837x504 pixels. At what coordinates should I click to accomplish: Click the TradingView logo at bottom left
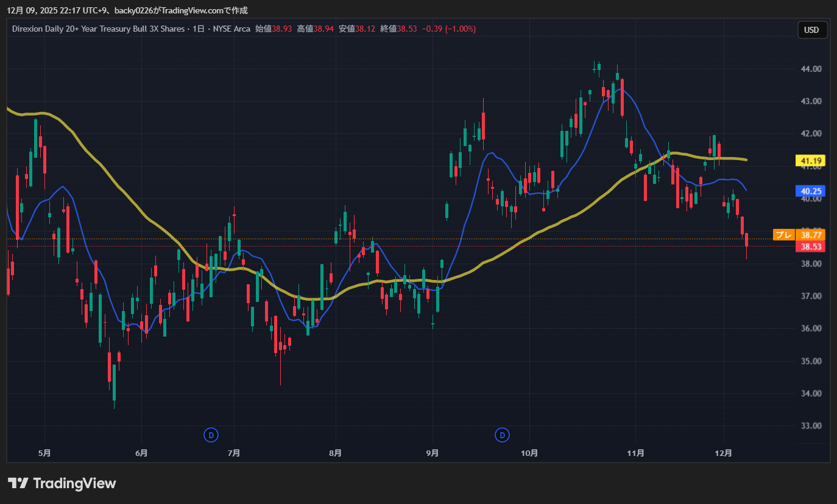point(62,484)
